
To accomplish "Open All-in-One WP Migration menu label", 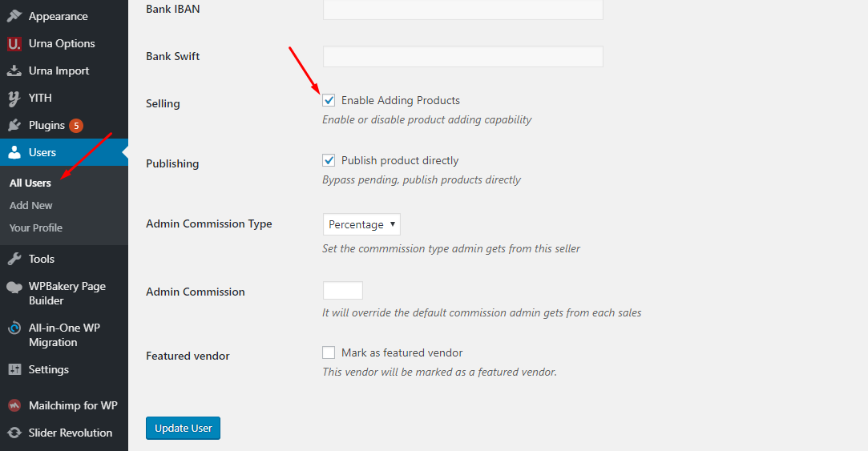I will [64, 335].
